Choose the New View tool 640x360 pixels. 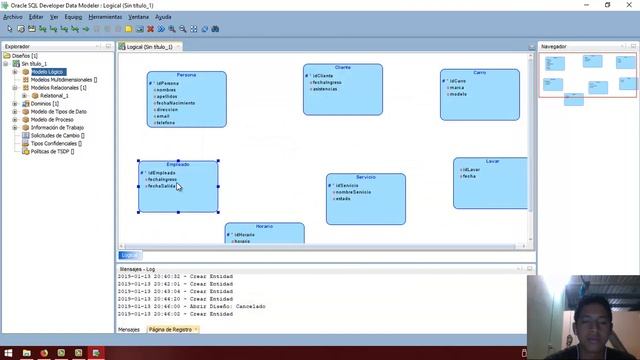coord(32,29)
